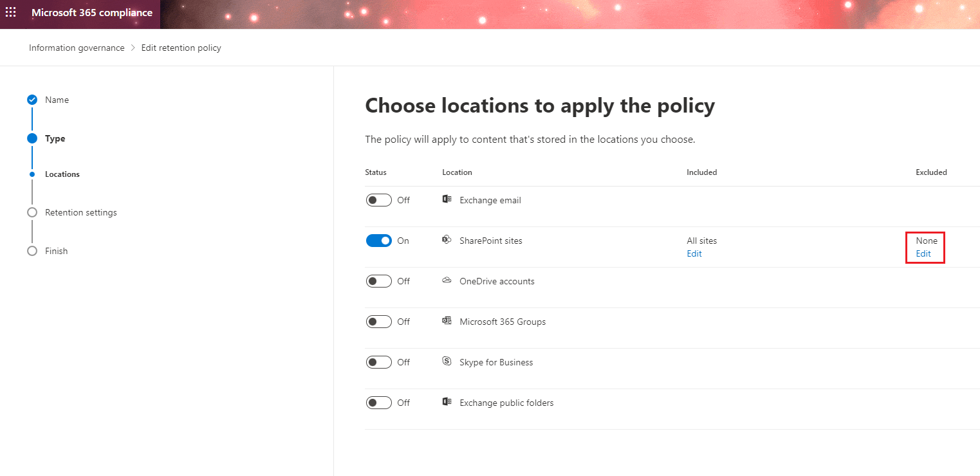Select the Retention settings wizard step

click(x=32, y=212)
